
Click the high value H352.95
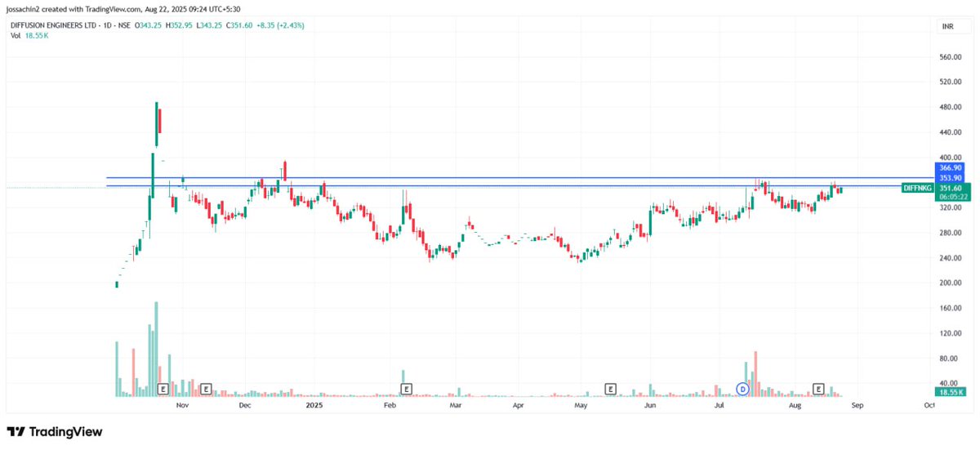180,26
